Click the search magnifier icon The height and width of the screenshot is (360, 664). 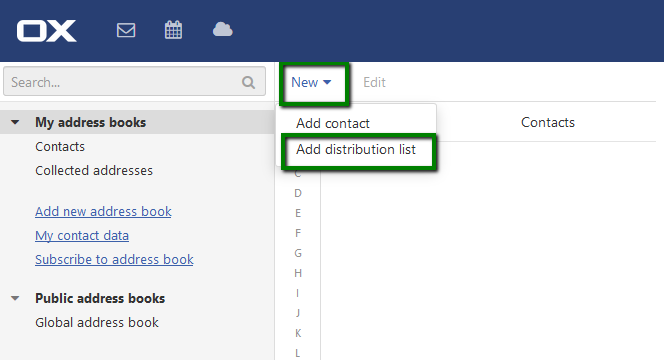pyautogui.click(x=249, y=82)
